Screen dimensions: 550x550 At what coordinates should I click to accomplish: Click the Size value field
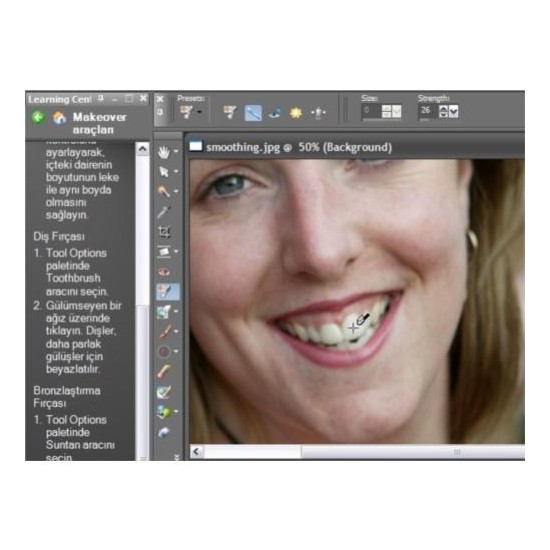coord(371,111)
